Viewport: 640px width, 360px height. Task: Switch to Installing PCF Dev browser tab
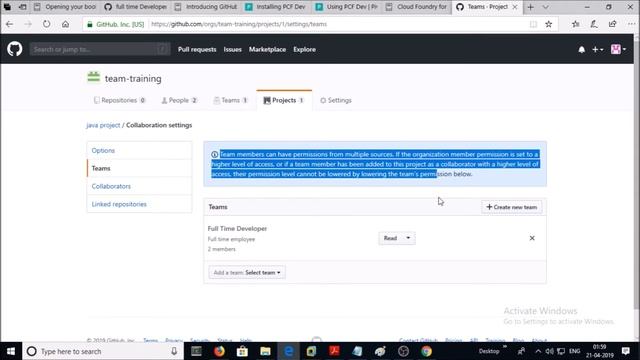click(276, 7)
